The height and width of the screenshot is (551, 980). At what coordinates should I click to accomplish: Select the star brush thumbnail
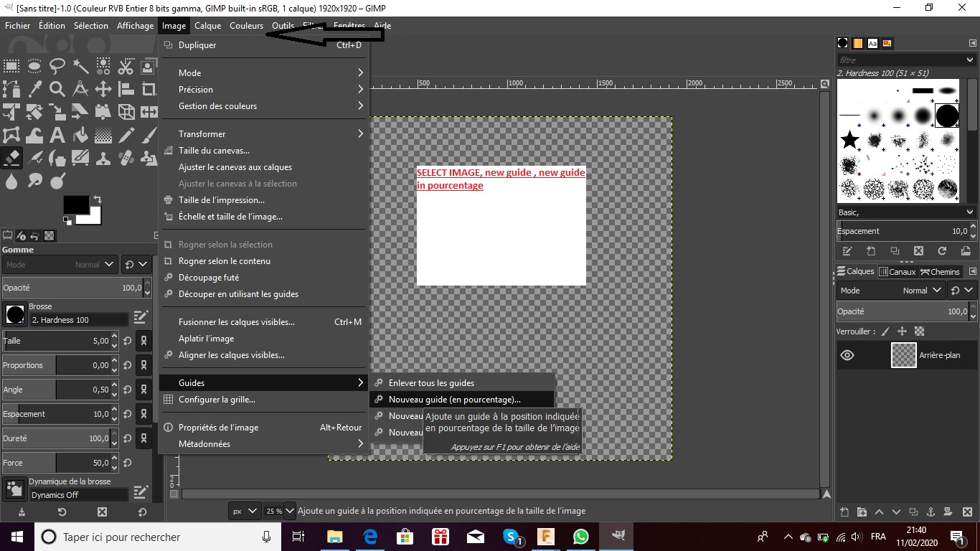849,140
